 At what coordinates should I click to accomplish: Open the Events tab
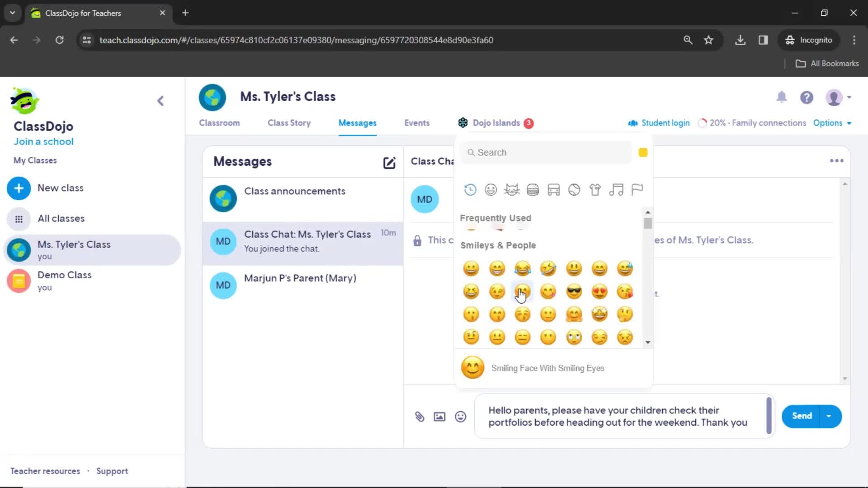[417, 123]
